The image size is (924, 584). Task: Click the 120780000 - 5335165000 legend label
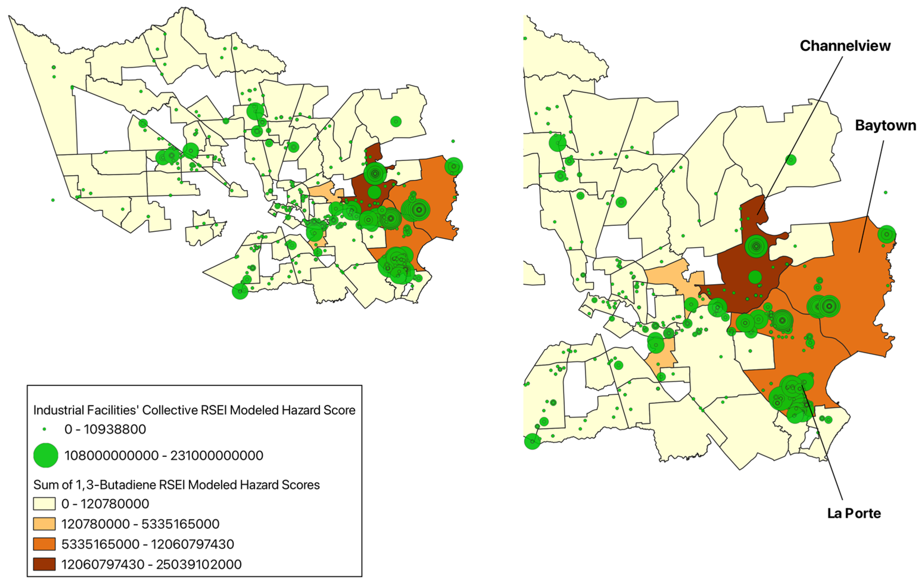coord(141,524)
